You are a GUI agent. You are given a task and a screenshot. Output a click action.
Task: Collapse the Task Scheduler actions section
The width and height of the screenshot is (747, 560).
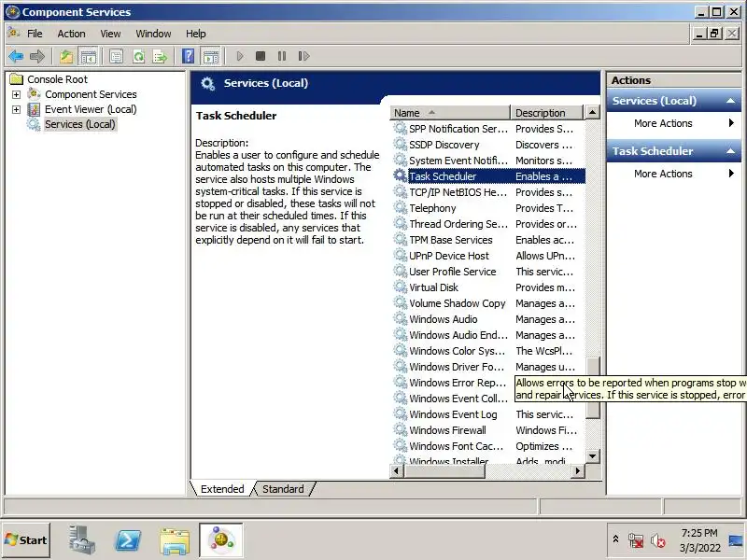[730, 151]
